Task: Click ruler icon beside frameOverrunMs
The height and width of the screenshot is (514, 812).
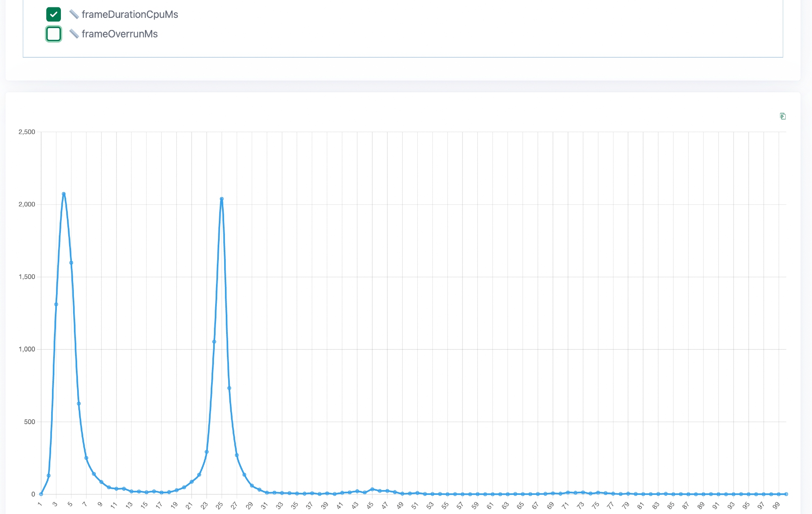Action: click(x=74, y=34)
